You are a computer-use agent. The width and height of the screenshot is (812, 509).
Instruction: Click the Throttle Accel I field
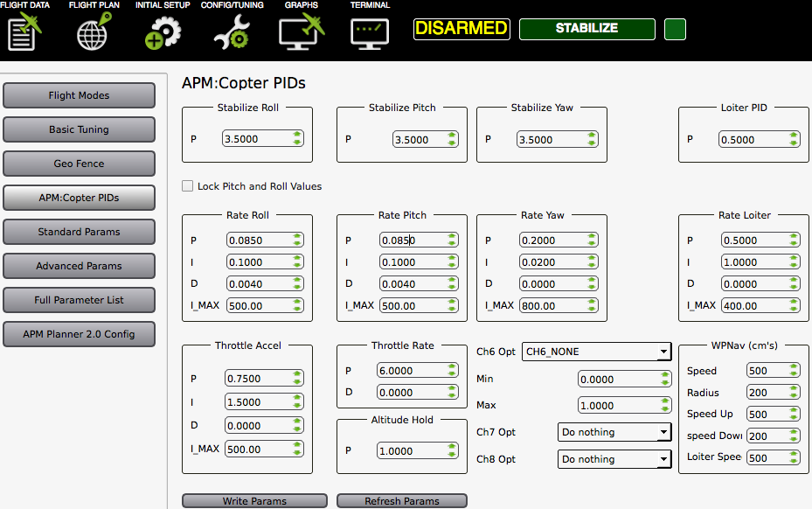(x=264, y=401)
